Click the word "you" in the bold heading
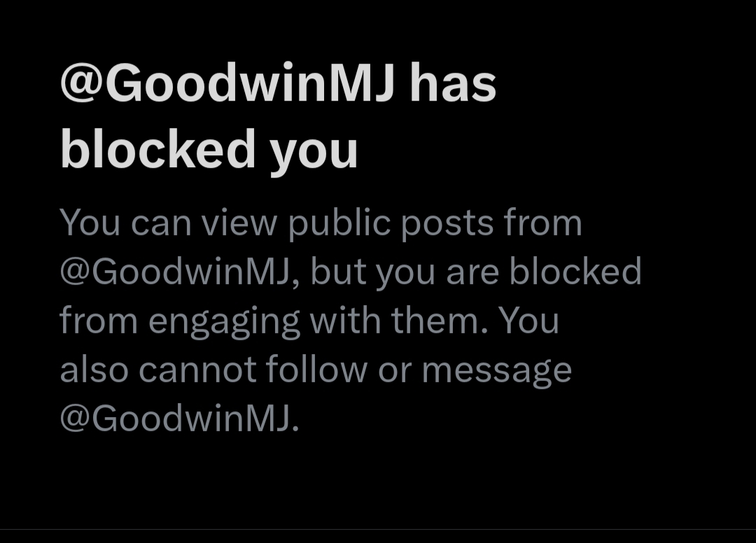 tap(314, 154)
